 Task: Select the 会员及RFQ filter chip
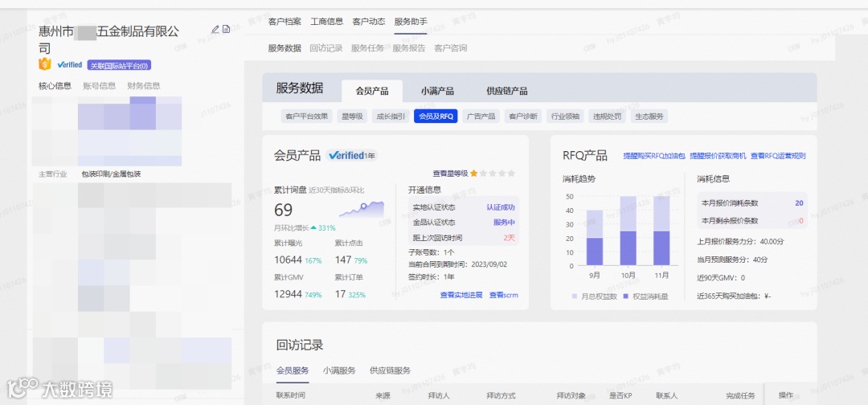coord(436,117)
